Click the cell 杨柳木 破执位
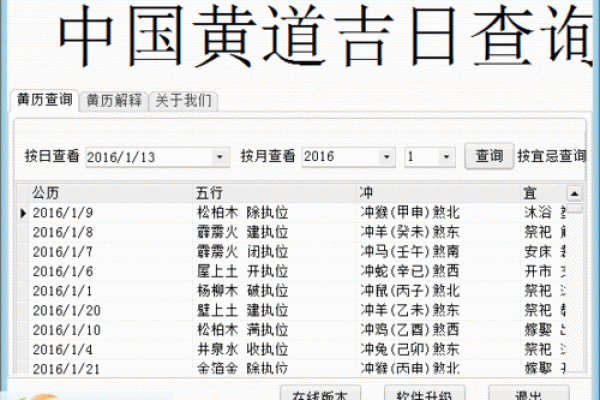 pyautogui.click(x=274, y=291)
